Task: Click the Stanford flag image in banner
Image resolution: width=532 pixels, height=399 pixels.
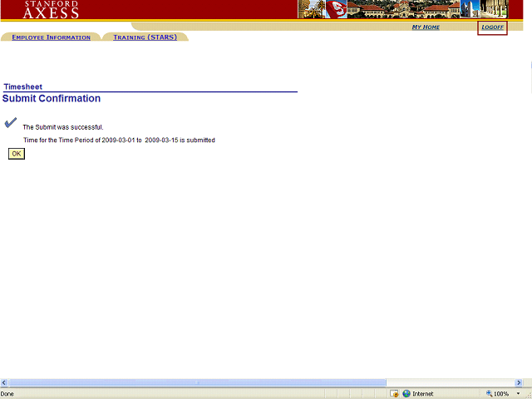Action: point(339,9)
